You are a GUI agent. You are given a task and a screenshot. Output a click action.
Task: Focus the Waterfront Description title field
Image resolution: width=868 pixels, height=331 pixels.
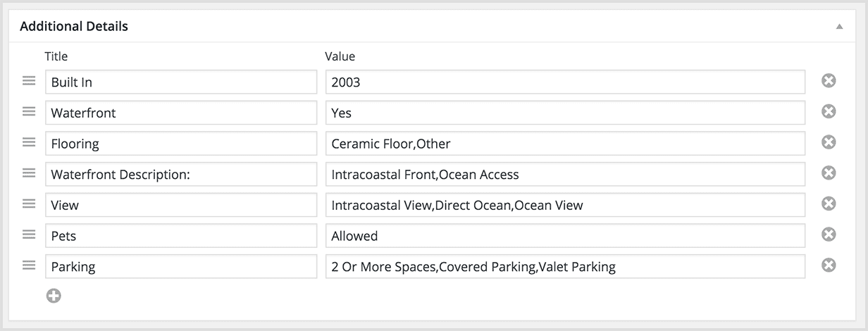(x=181, y=174)
